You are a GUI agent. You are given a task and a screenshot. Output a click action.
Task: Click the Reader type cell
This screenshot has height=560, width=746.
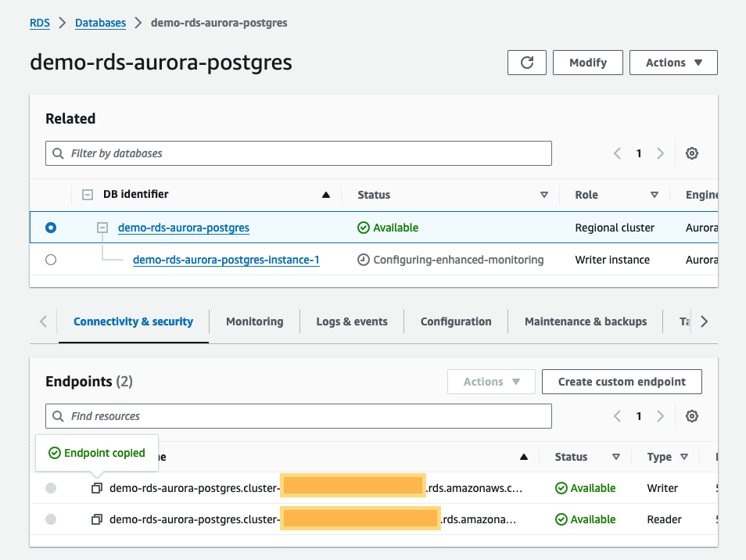(664, 519)
